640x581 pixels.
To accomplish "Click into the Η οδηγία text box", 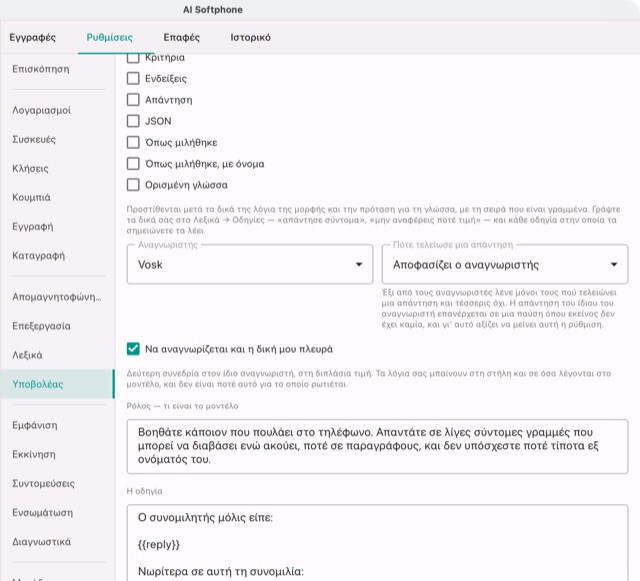I will [377, 543].
